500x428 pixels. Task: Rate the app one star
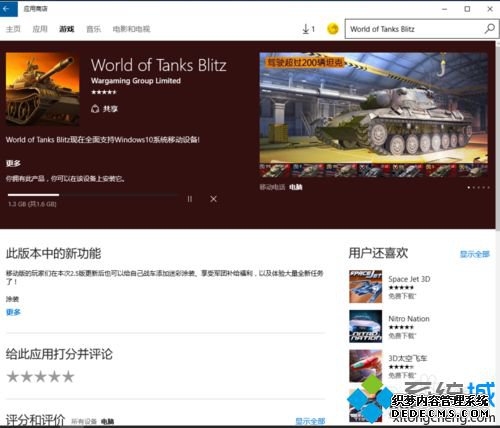[13, 377]
